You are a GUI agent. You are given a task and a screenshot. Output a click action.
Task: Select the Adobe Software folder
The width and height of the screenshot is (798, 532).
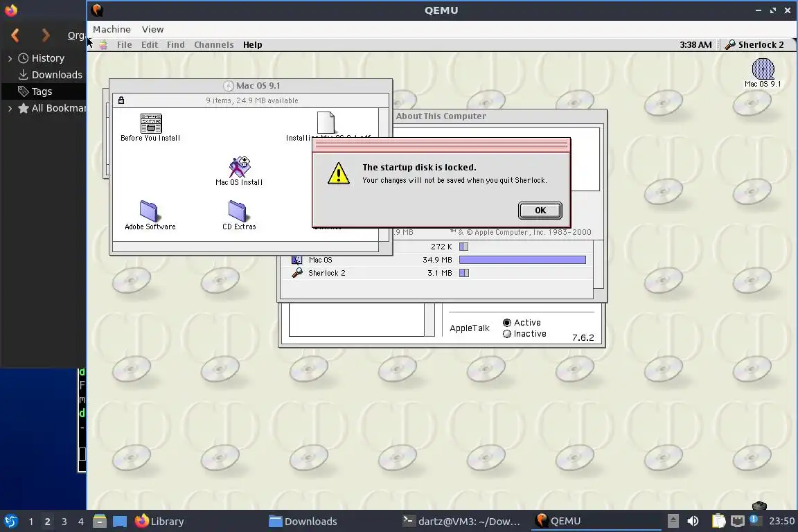(149, 211)
